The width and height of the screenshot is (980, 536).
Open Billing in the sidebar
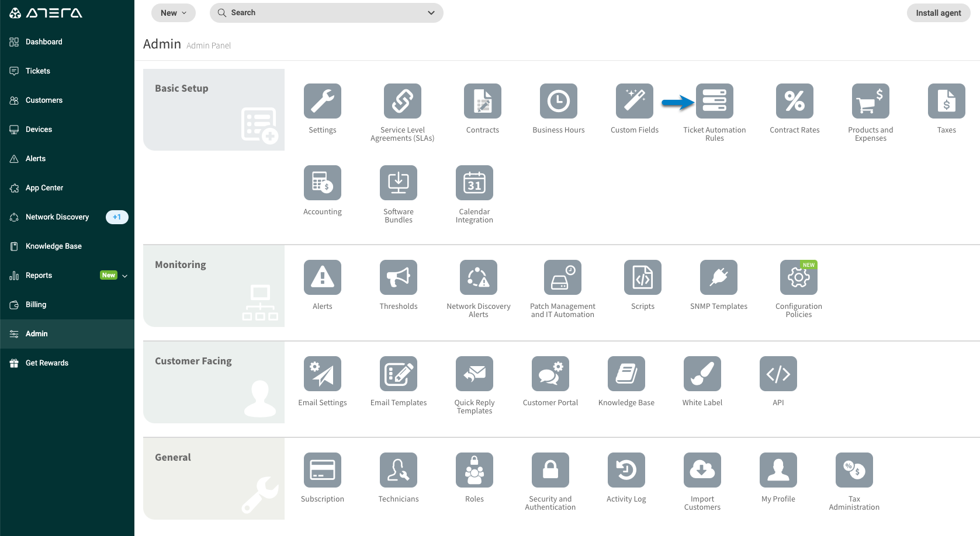tap(67, 305)
